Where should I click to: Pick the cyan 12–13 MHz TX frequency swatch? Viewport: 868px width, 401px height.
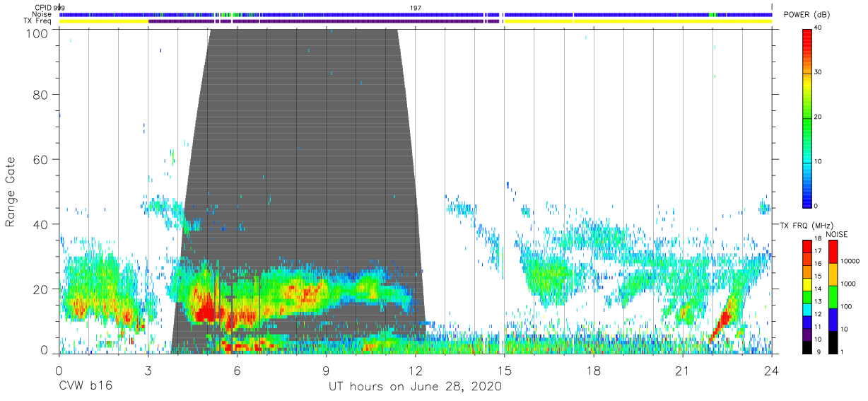pos(807,309)
